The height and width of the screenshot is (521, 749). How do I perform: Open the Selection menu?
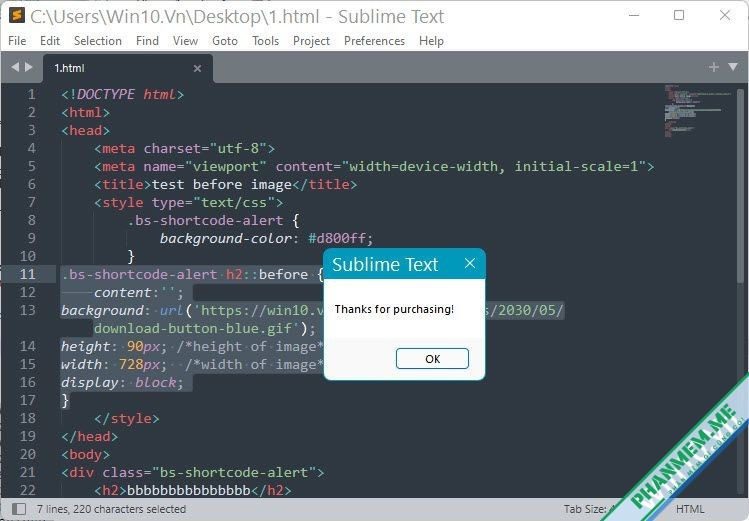point(97,41)
